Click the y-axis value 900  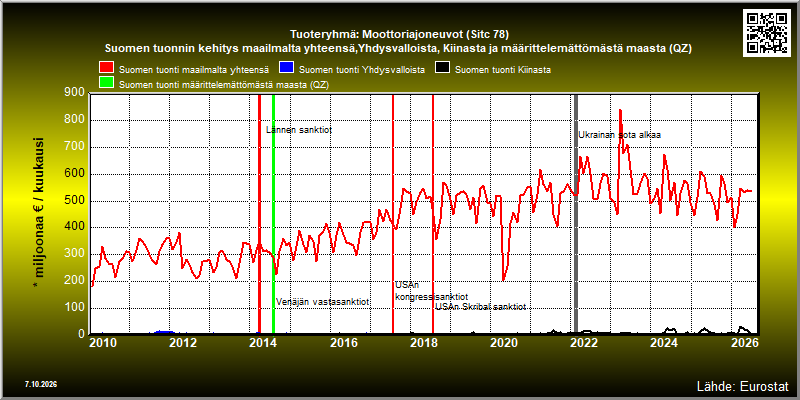[75, 93]
